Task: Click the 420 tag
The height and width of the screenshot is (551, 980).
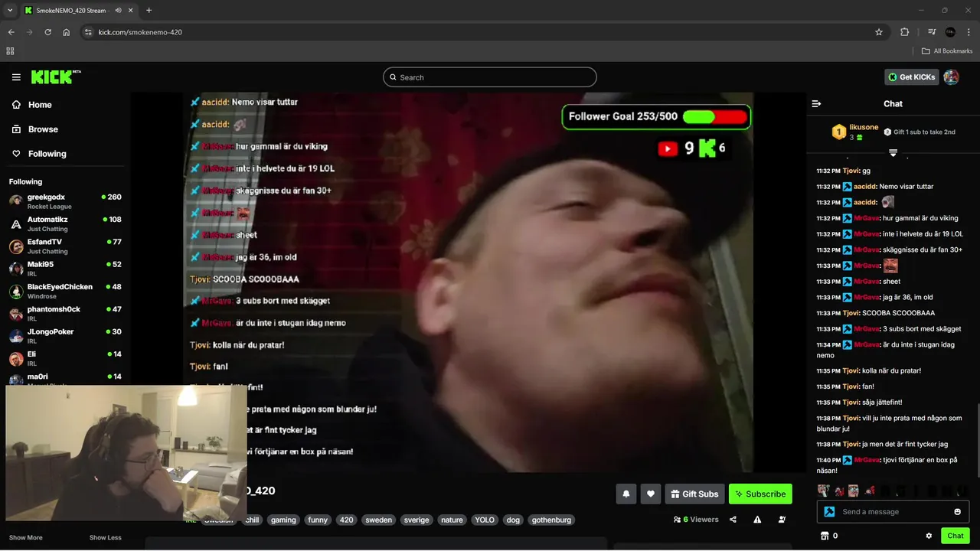Action: (x=347, y=520)
